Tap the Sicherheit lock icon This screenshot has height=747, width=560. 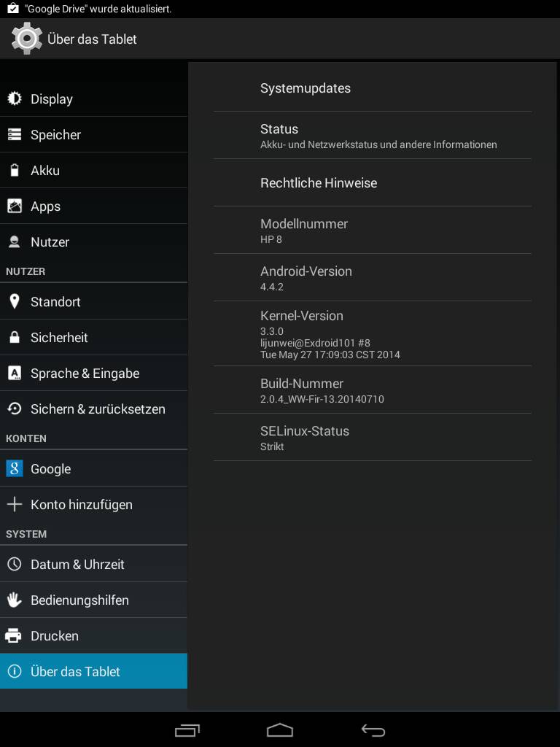[15, 337]
